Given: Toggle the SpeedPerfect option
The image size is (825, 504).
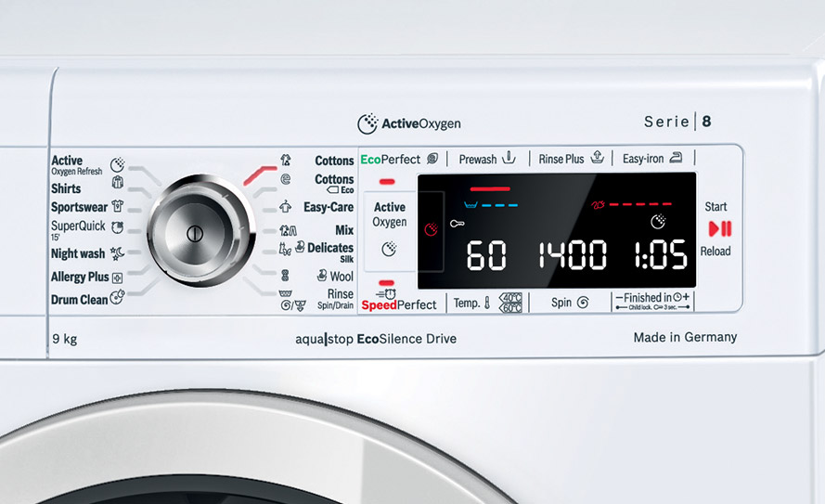Looking at the screenshot, I should [399, 304].
